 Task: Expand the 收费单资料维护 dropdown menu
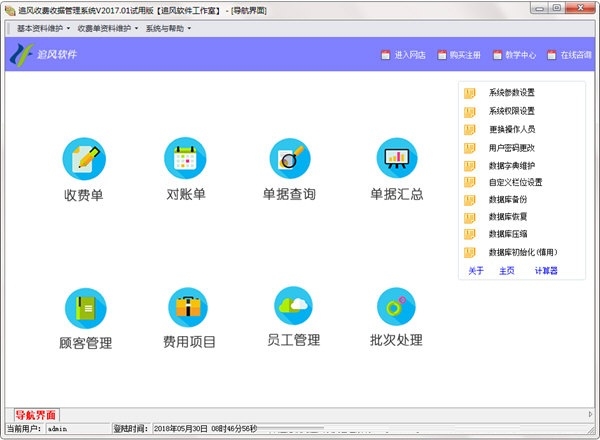point(106,28)
